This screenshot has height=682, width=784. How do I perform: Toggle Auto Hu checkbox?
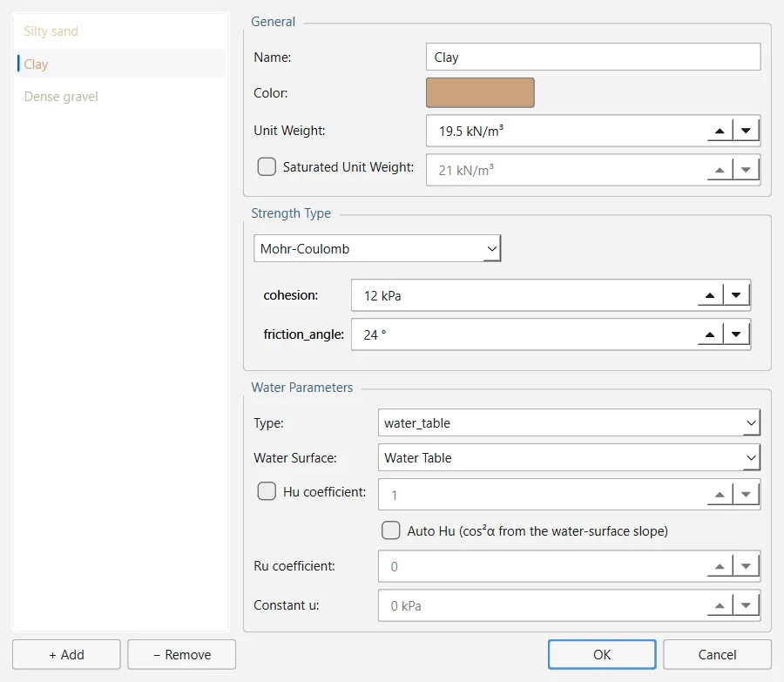point(390,530)
